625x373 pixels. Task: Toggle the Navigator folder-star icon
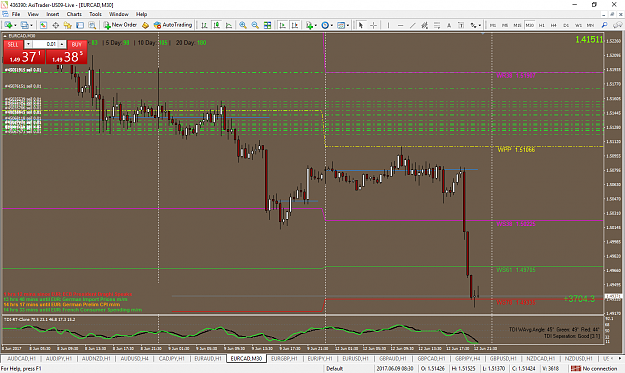[x=68, y=25]
